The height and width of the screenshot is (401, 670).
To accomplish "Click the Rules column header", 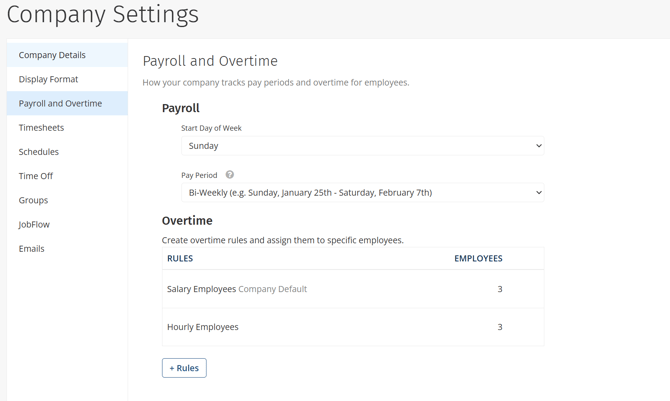I will (x=180, y=258).
